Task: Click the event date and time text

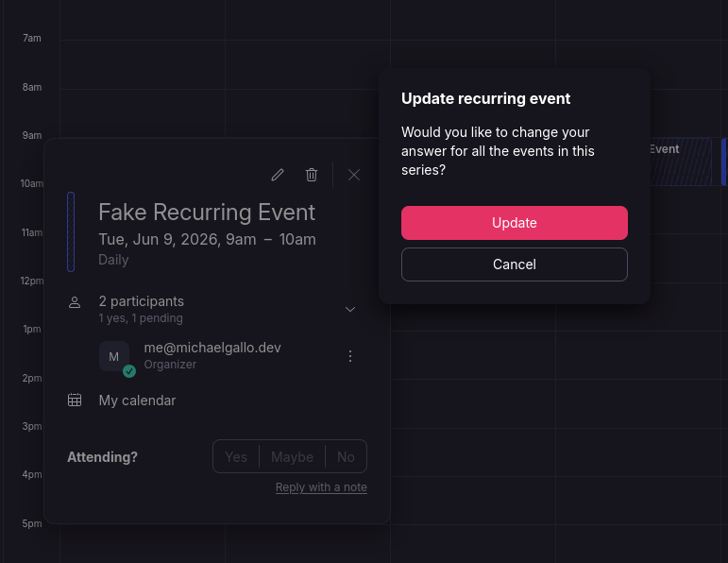Action: coord(207,239)
